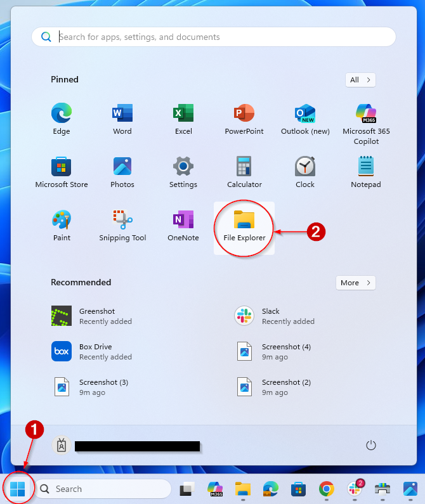425x504 pixels.
Task: Expand recommended items with the More button
Action: coord(355,283)
